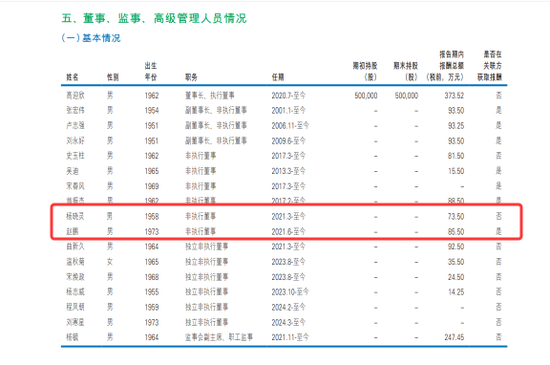Viewport: 550px width, 365px height.
Task: Click the 姓名 column header
Action: (72, 77)
